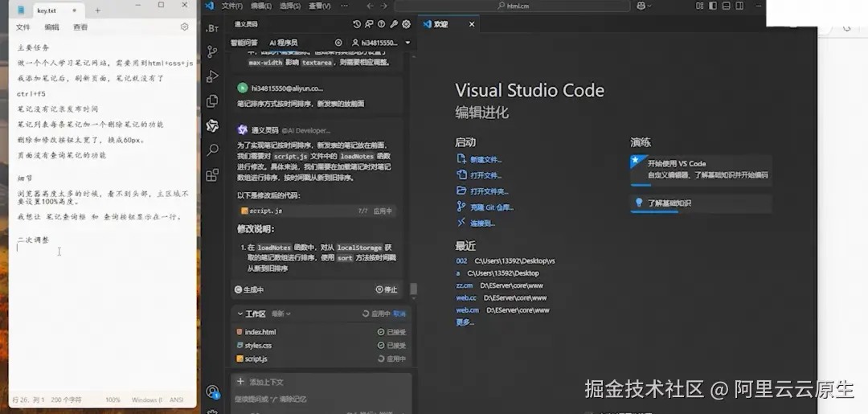
Task: Click script.js code block file icon
Action: (244, 211)
